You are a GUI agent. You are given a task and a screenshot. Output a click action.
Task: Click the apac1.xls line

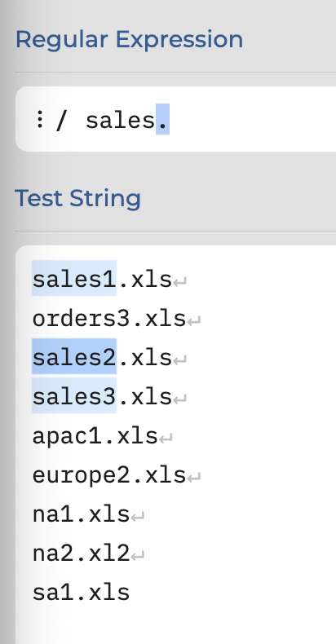point(95,436)
